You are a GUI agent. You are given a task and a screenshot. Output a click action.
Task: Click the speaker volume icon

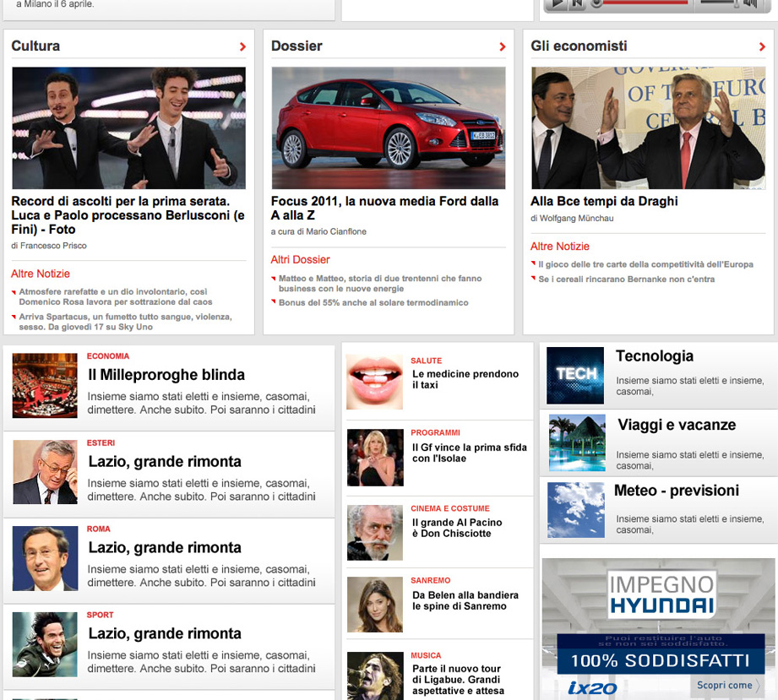750,3
